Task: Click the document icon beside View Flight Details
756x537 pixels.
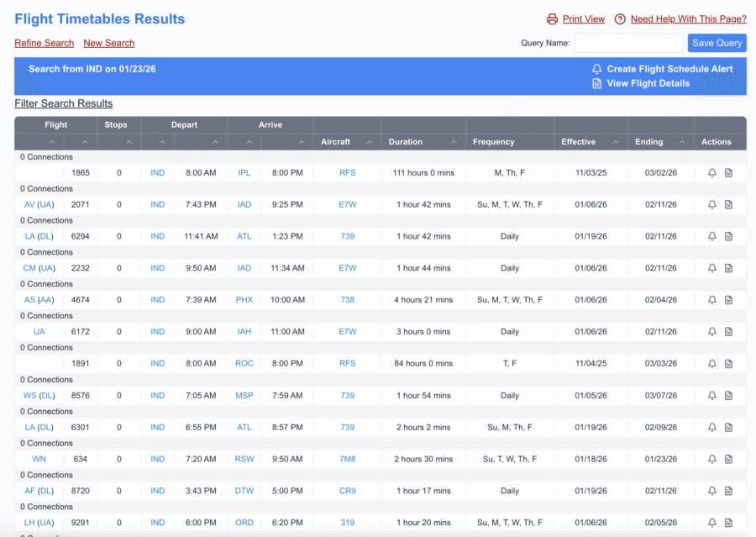Action: 597,83
